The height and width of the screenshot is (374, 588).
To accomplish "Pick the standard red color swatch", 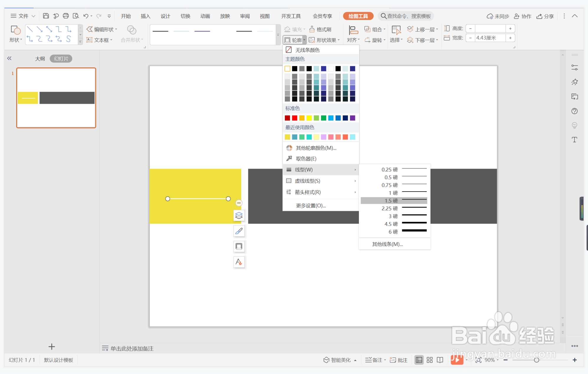I will 295,118.
